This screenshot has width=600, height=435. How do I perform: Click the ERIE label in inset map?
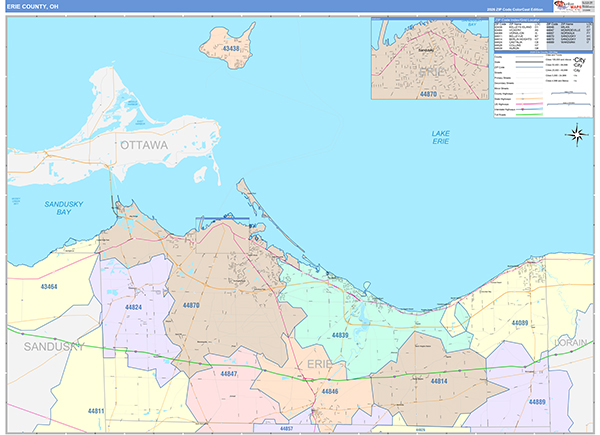[x=432, y=72]
